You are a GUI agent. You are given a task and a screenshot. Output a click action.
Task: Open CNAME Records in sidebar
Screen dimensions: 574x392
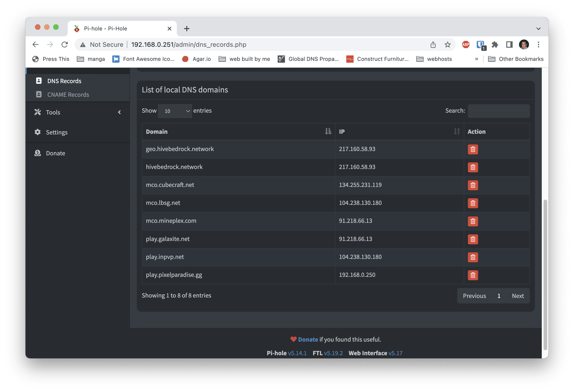pyautogui.click(x=68, y=94)
